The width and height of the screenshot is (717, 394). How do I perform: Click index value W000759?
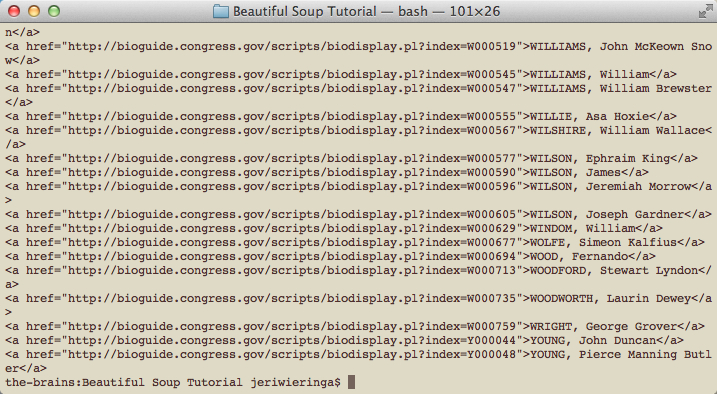click(x=491, y=326)
